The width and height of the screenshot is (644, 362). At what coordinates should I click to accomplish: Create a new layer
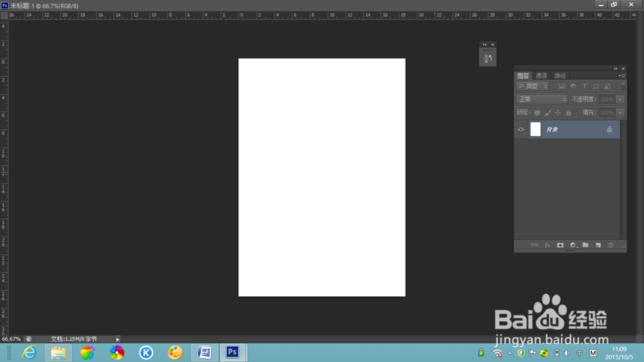pos(598,245)
